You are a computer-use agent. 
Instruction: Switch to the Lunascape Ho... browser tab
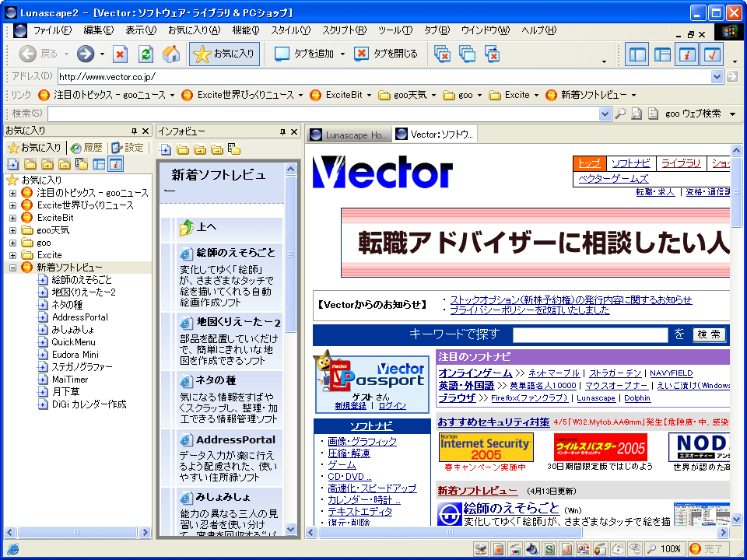[x=349, y=135]
